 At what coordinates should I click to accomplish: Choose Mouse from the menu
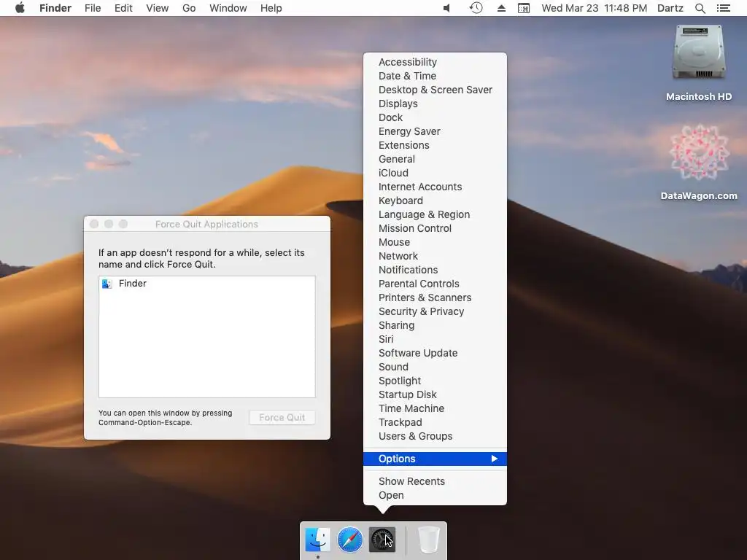tap(435, 242)
